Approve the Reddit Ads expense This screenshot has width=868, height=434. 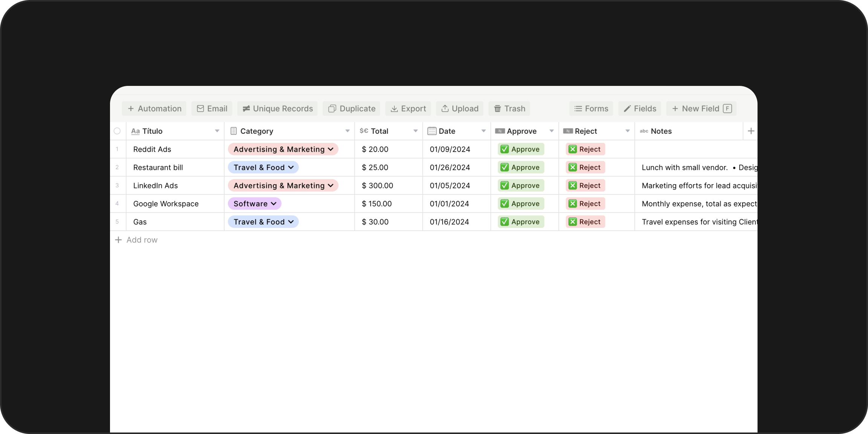(521, 149)
